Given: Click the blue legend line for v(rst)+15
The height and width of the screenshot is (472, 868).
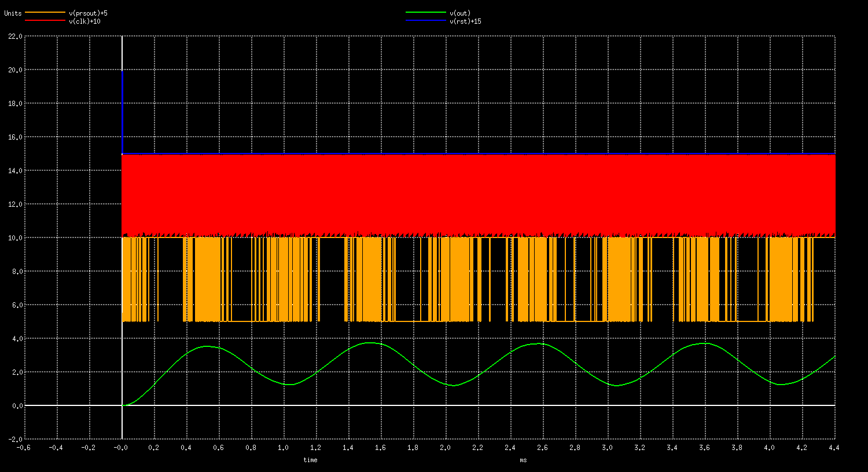Looking at the screenshot, I should point(425,21).
